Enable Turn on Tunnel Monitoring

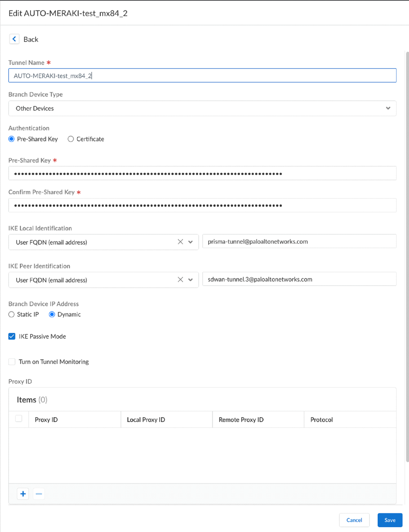(x=12, y=362)
